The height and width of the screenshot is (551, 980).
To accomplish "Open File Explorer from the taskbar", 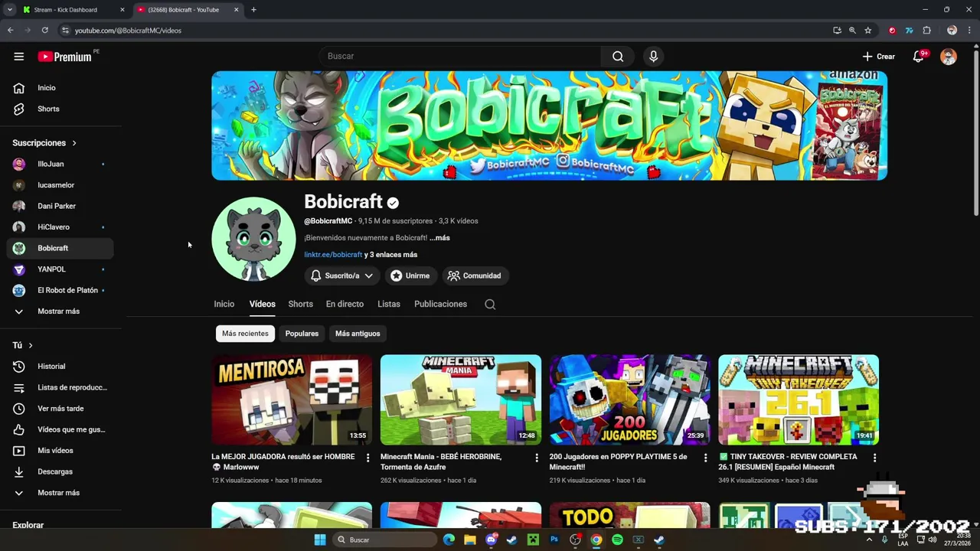I will click(470, 540).
